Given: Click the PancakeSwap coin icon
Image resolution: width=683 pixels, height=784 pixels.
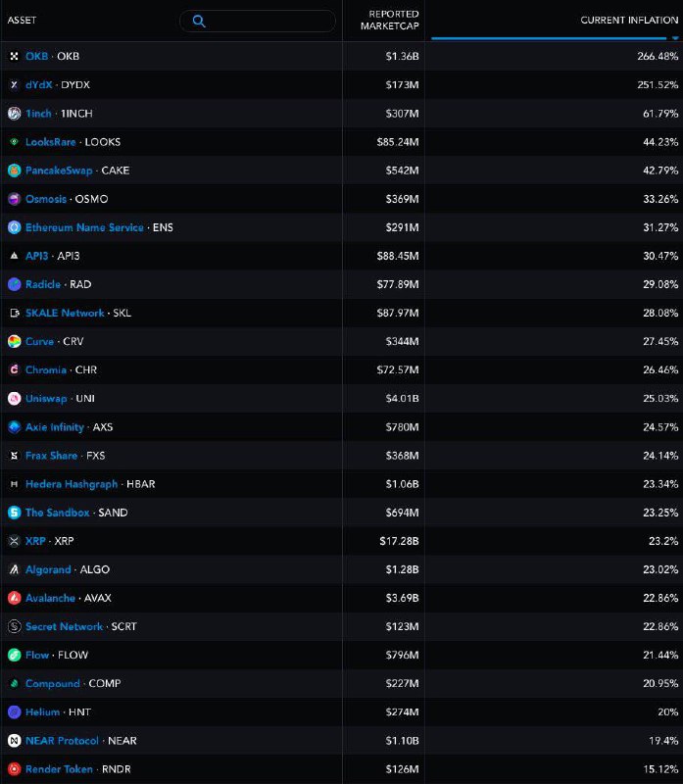Looking at the screenshot, I should [x=14, y=171].
